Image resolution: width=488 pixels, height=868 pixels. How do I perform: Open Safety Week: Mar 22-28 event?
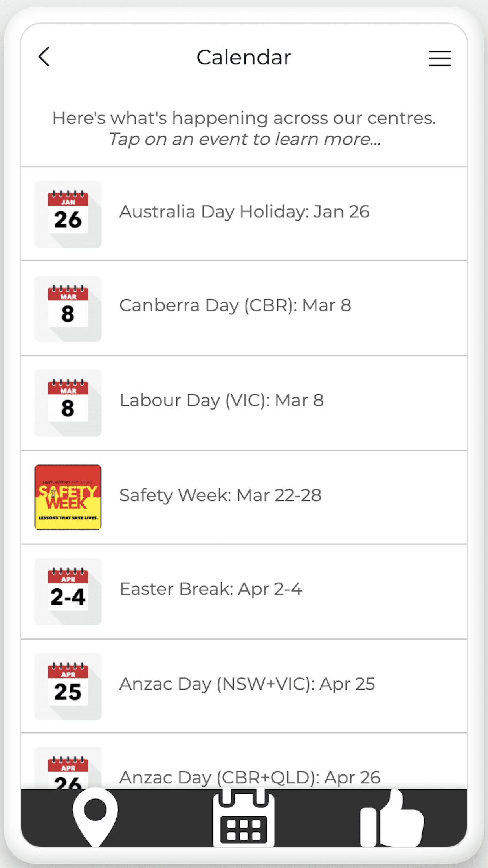220,495
